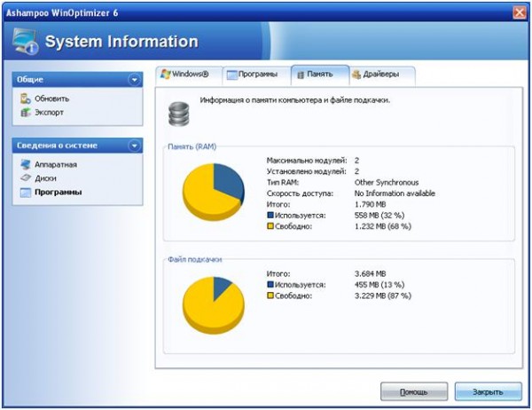This screenshot has height=410, width=532.
Task: Click the 'Тип RAM:' label
Action: click(x=283, y=183)
